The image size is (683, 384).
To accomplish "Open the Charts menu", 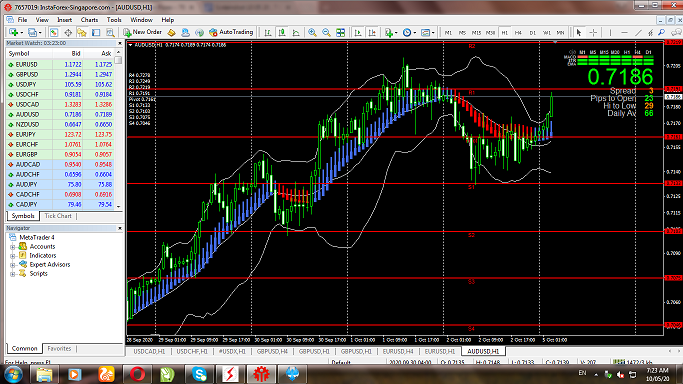I will pyautogui.click(x=89, y=20).
